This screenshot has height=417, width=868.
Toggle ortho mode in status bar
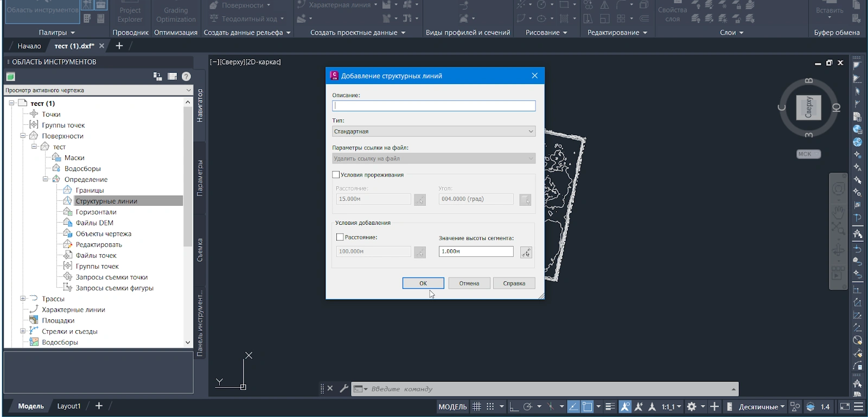tap(513, 407)
